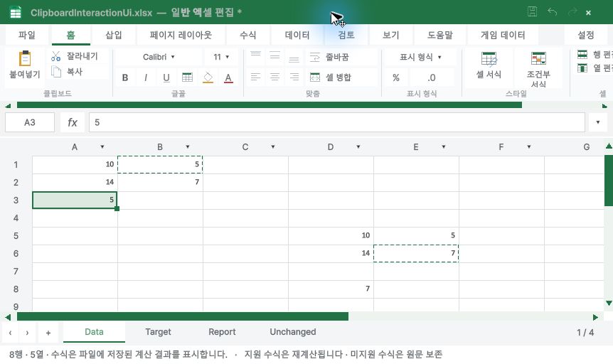Toggle Italic formatting
The height and width of the screenshot is (364, 613).
click(x=146, y=77)
